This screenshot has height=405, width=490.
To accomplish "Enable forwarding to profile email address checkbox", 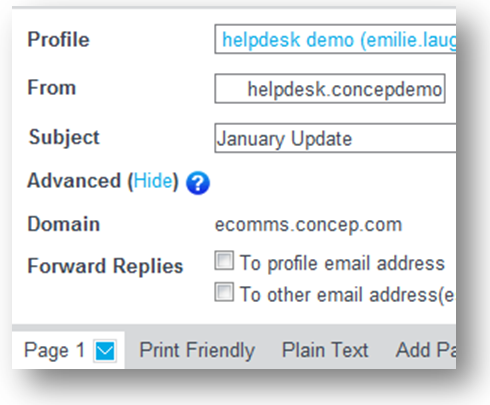I will pyautogui.click(x=224, y=260).
